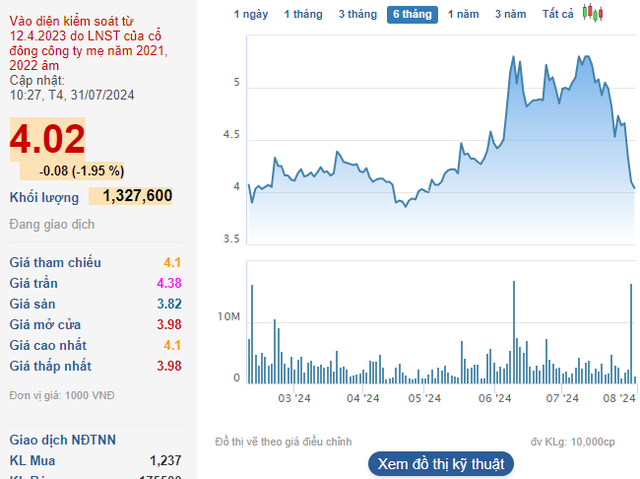
Task: Click the KL Mua value 1,237
Action: [x=165, y=460]
